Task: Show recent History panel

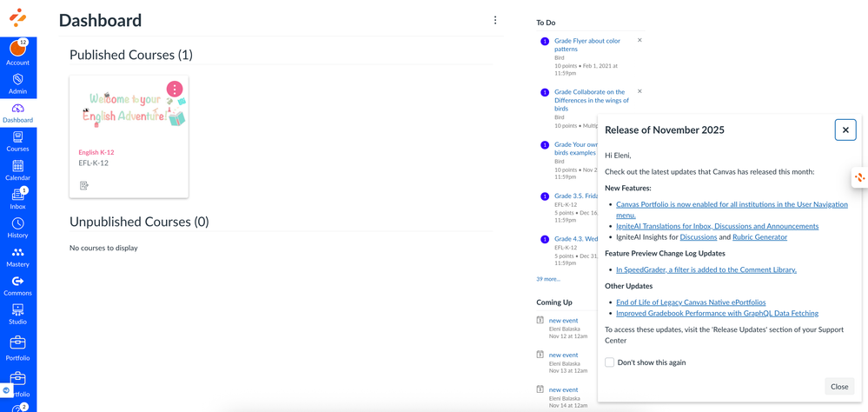Action: point(17,228)
